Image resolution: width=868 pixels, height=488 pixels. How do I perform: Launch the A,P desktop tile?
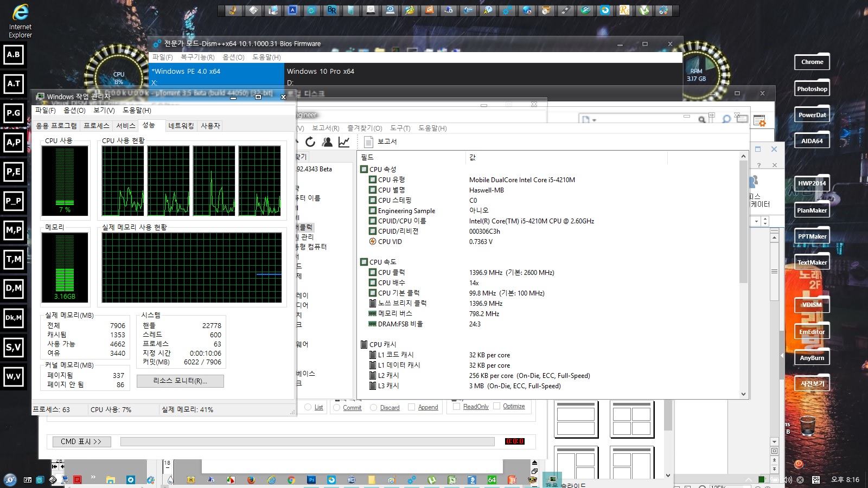click(x=14, y=142)
